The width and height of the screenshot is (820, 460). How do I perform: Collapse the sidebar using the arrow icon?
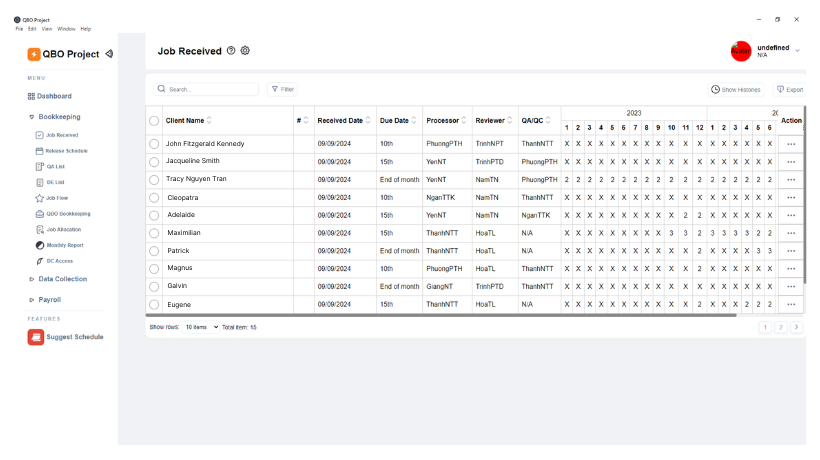109,54
